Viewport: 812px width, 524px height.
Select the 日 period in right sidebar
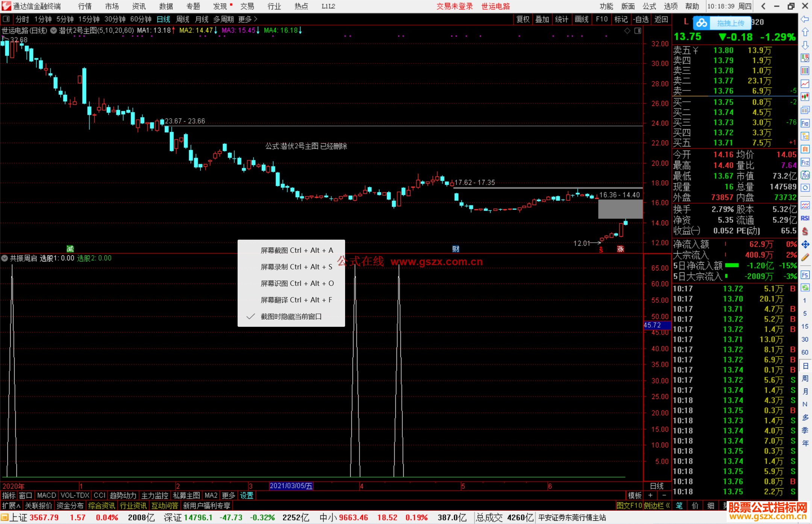tap(805, 366)
